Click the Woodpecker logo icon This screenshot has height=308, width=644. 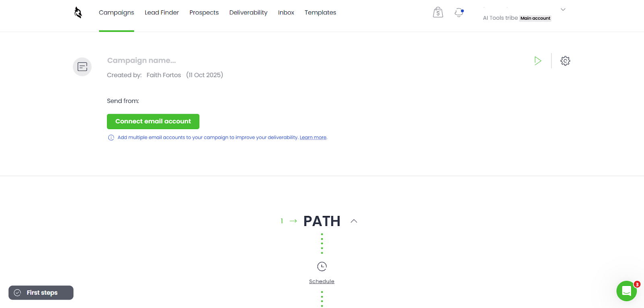coord(78,13)
